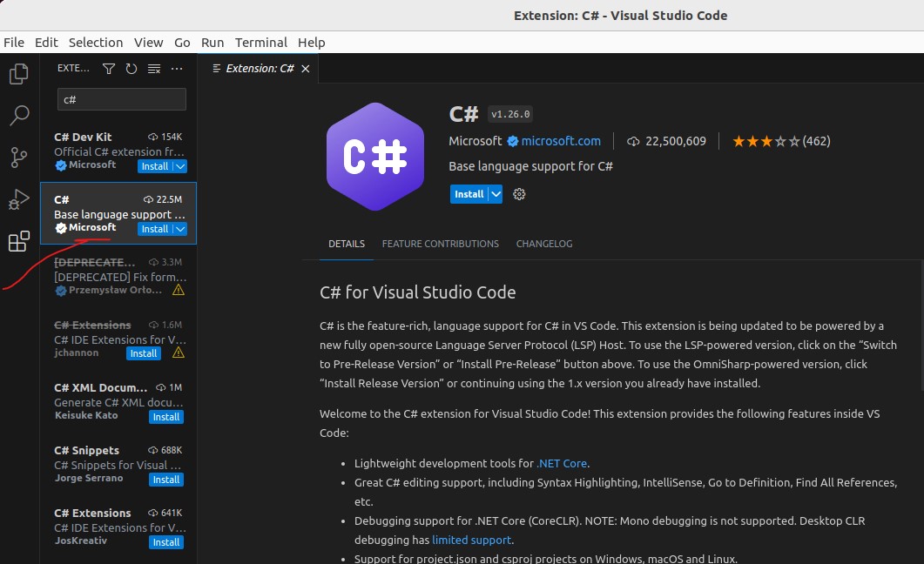The height and width of the screenshot is (564, 924).
Task: Click the warning icon on jchannon C# Extensions
Action: tap(179, 352)
